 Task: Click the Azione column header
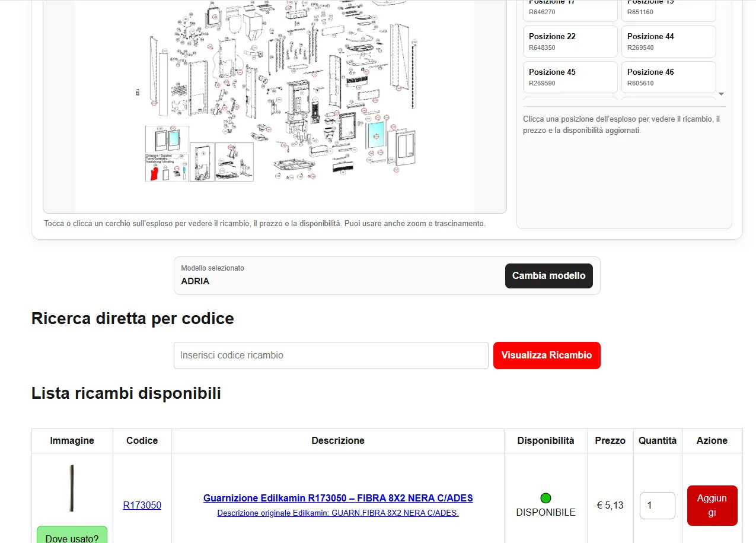pyautogui.click(x=712, y=441)
